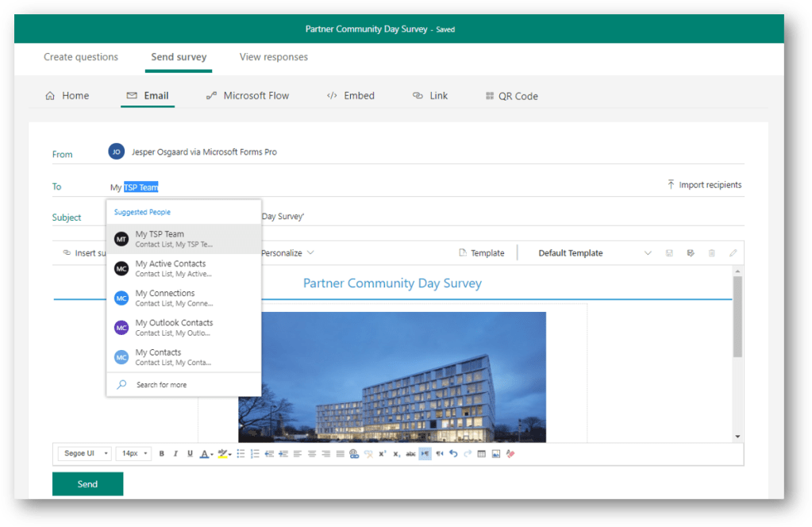
Task: Switch to the View responses tab
Action: point(274,57)
